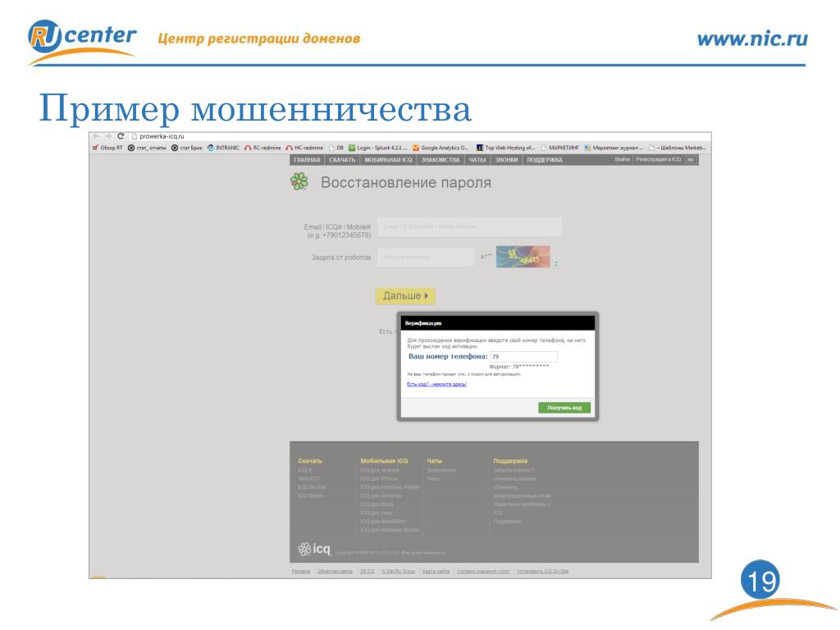Image resolution: width=840 pixels, height=630 pixels.
Task: Click the ICQ flower logo beside Восстановление пароля
Action: (299, 181)
